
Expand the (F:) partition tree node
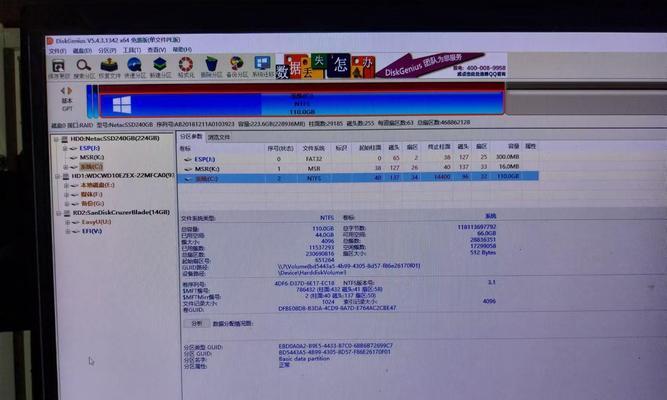(66, 194)
